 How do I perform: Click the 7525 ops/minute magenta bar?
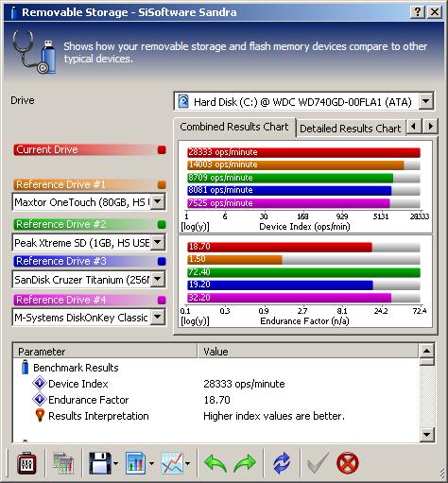[288, 203]
